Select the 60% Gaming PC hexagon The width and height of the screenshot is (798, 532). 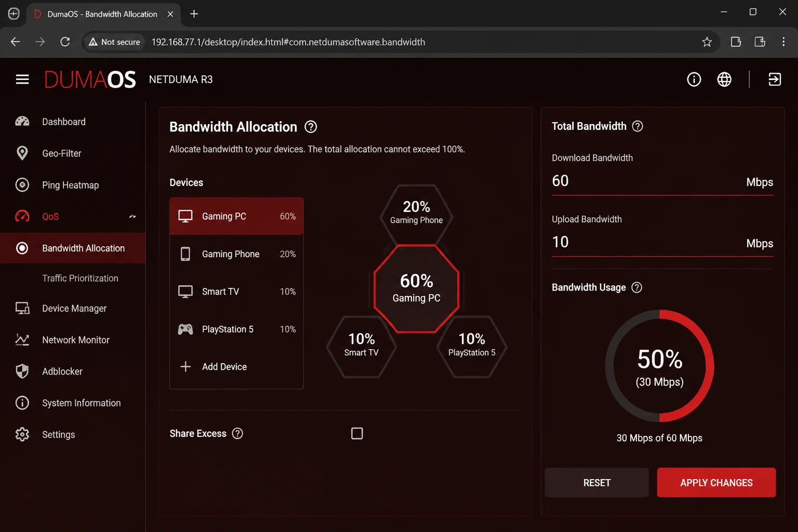click(x=416, y=289)
